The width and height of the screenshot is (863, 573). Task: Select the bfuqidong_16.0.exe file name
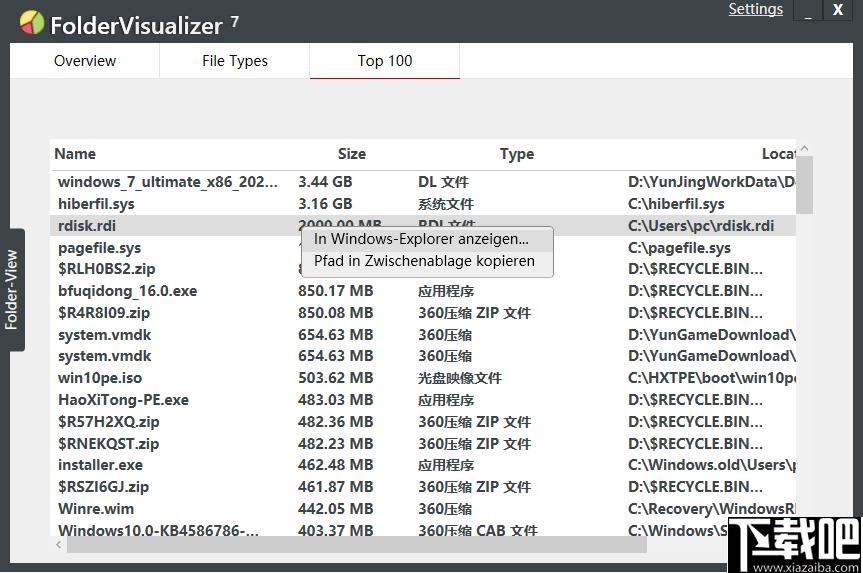click(127, 291)
